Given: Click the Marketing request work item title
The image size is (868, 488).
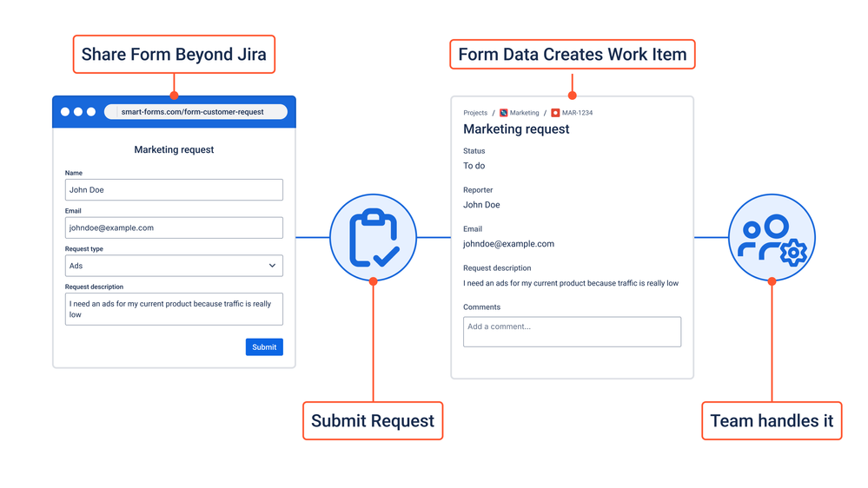Looking at the screenshot, I should [516, 129].
